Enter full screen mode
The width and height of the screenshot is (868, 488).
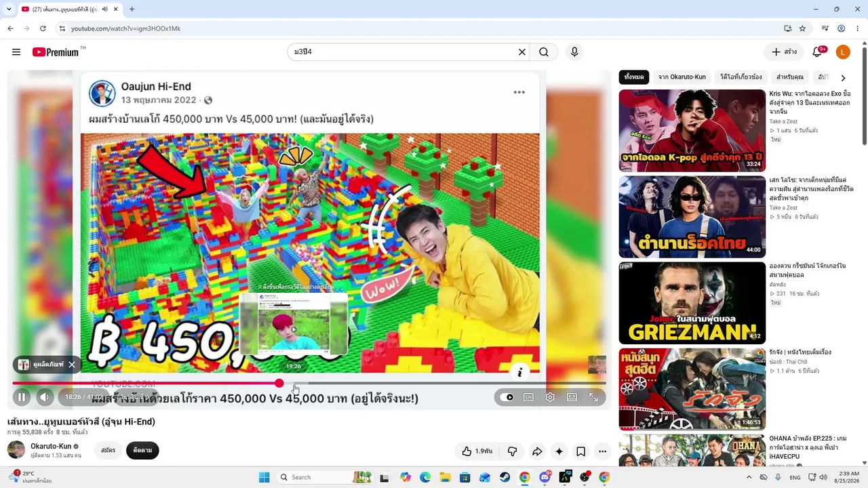[x=593, y=397]
